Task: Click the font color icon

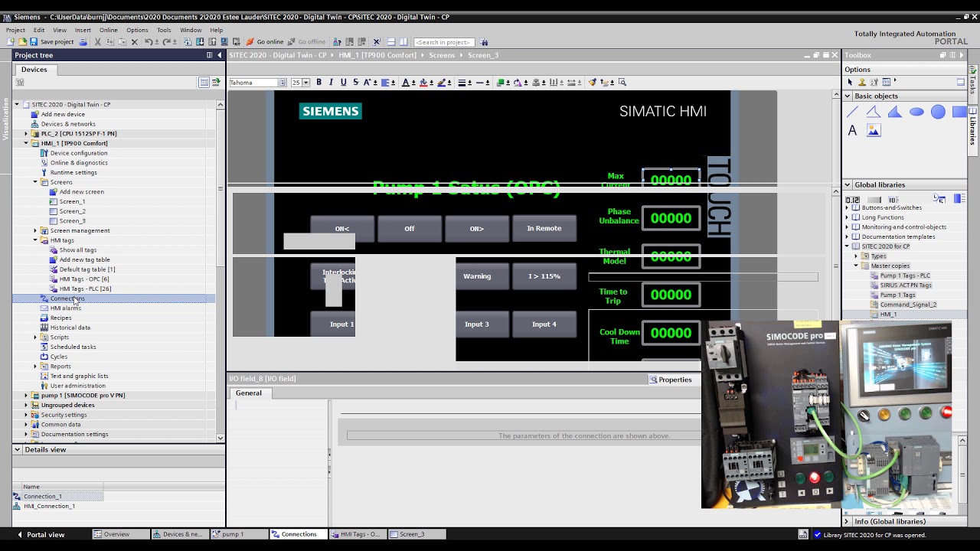Action: (x=407, y=83)
